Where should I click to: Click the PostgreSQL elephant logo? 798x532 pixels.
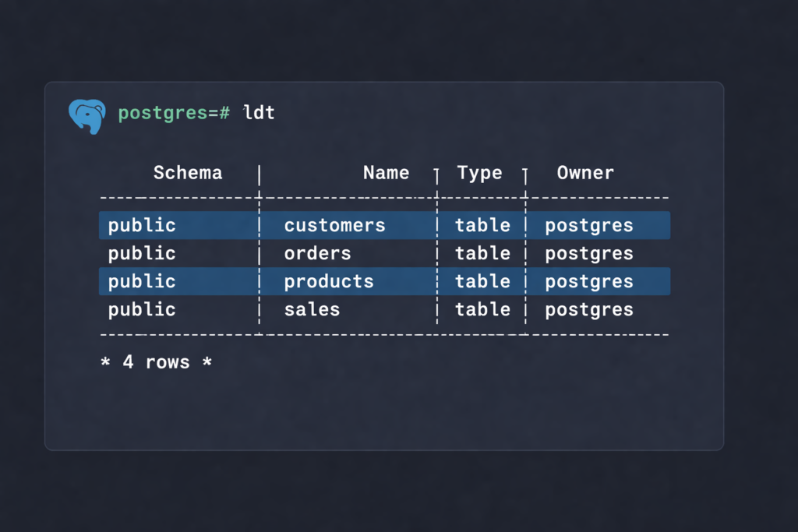(x=87, y=115)
